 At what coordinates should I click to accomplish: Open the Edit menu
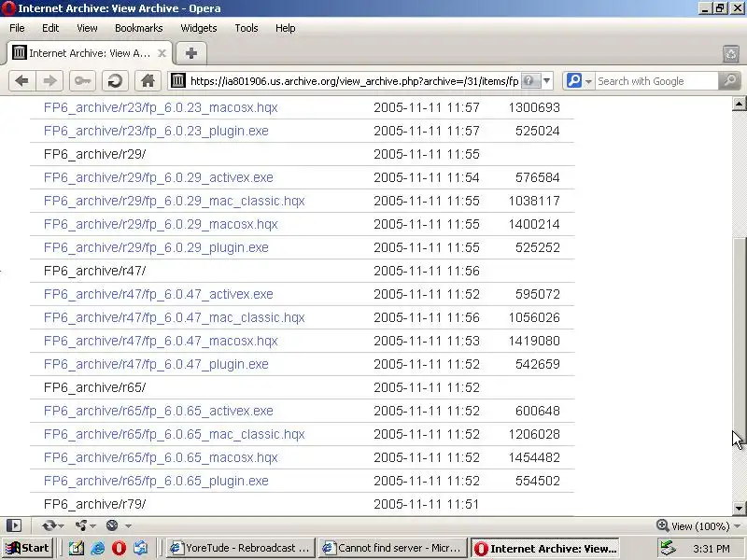pos(50,28)
